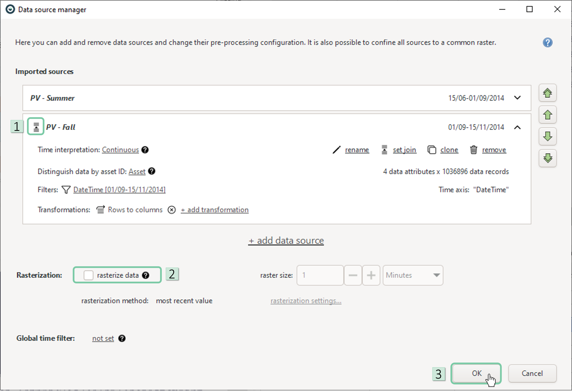The height and width of the screenshot is (392, 572).
Task: Click the 15/06-01/09/2014 date range
Action: pyautogui.click(x=476, y=98)
